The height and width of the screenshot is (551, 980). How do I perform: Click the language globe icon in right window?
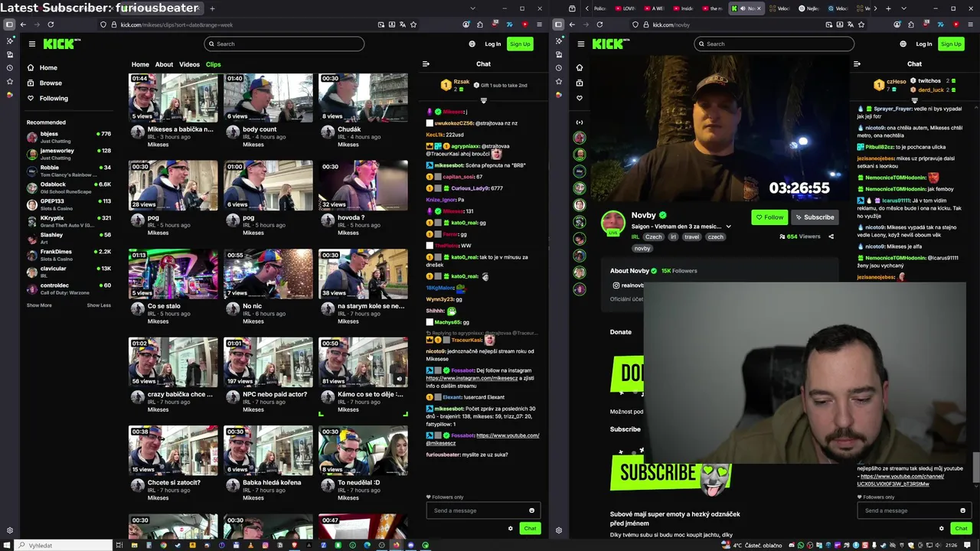[903, 44]
